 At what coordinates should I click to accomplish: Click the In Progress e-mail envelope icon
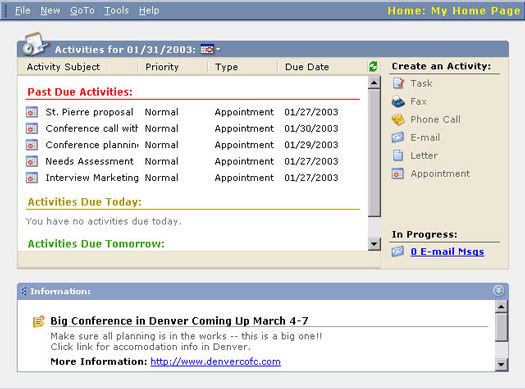398,251
